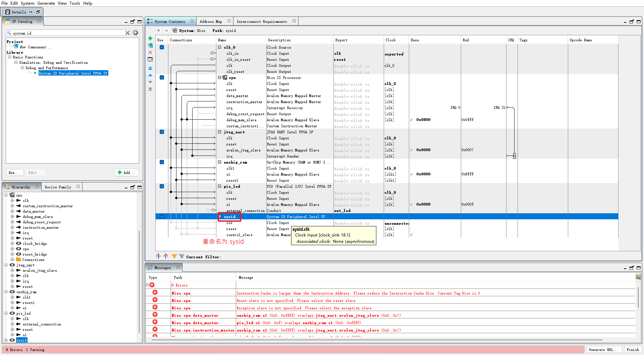Expand jtag_uart in the Hierarchy panel
The height and width of the screenshot is (355, 644).
click(6, 265)
